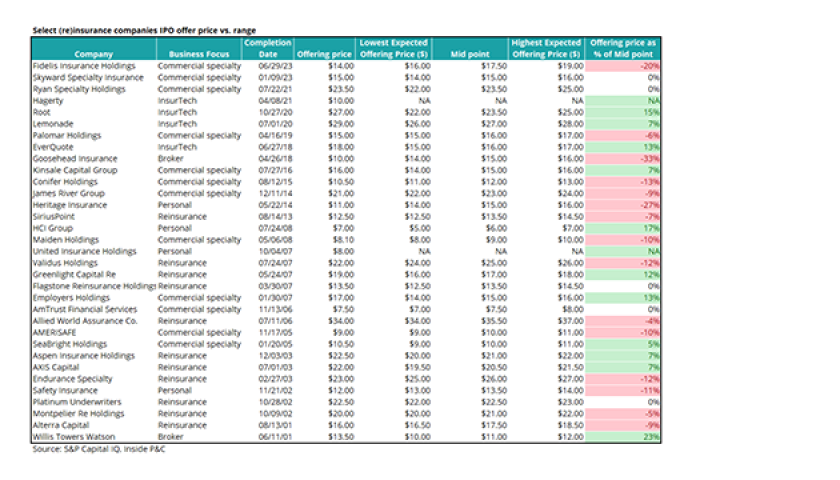Click the Completion Date column header

click(x=267, y=49)
